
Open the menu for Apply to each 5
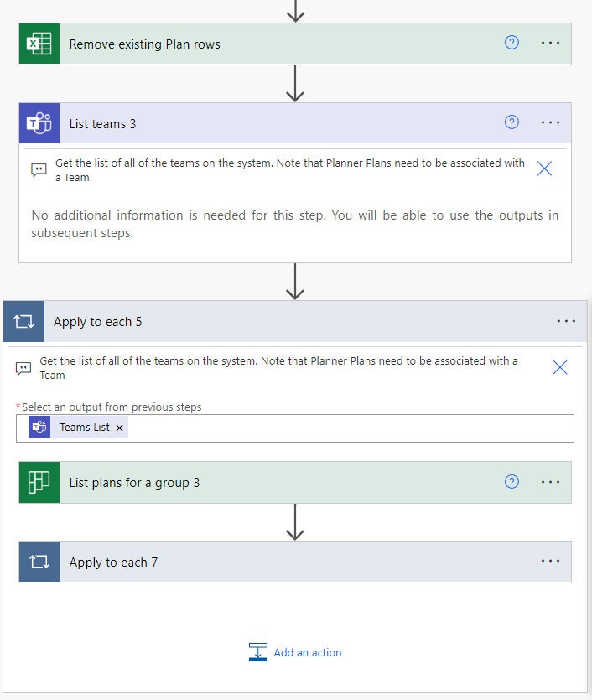coord(566,321)
